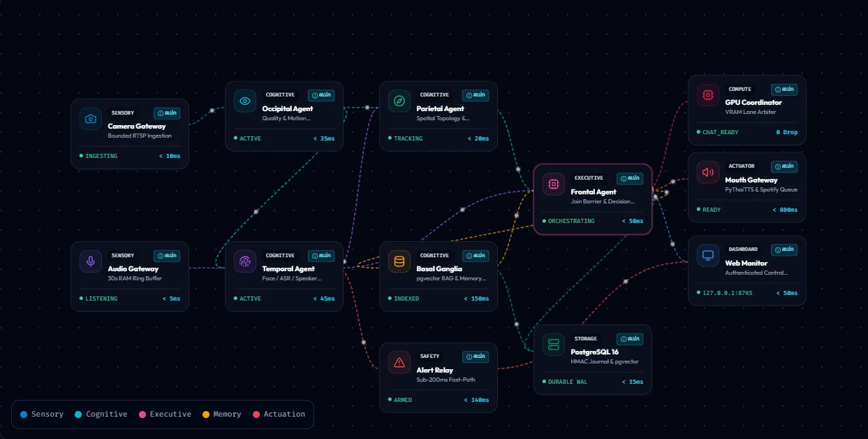This screenshot has width=868, height=439.
Task: Select the Alert Relay node title
Action: (x=435, y=370)
